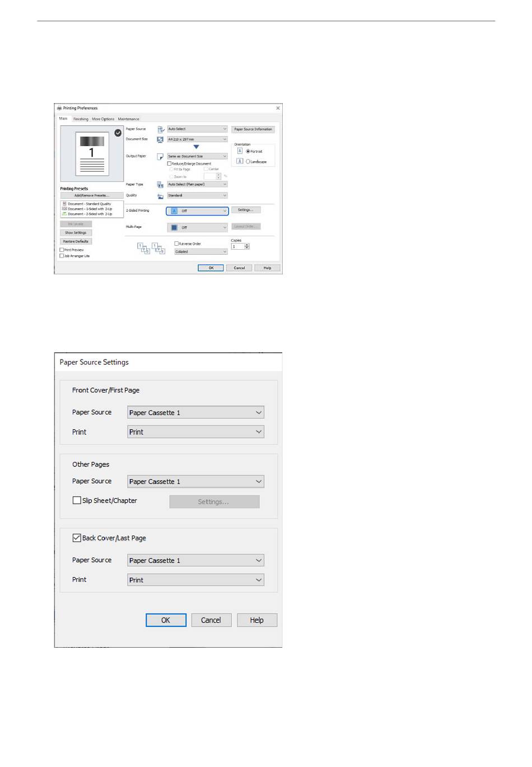The image size is (532, 767).
Task: Open the Collated dropdown
Action: (200, 252)
